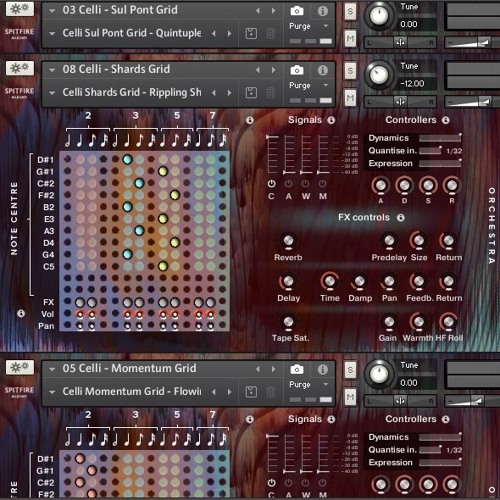Mute the 08 Celli Shards Grid instrument
Viewport: 500px width, 500px height.
click(x=350, y=98)
